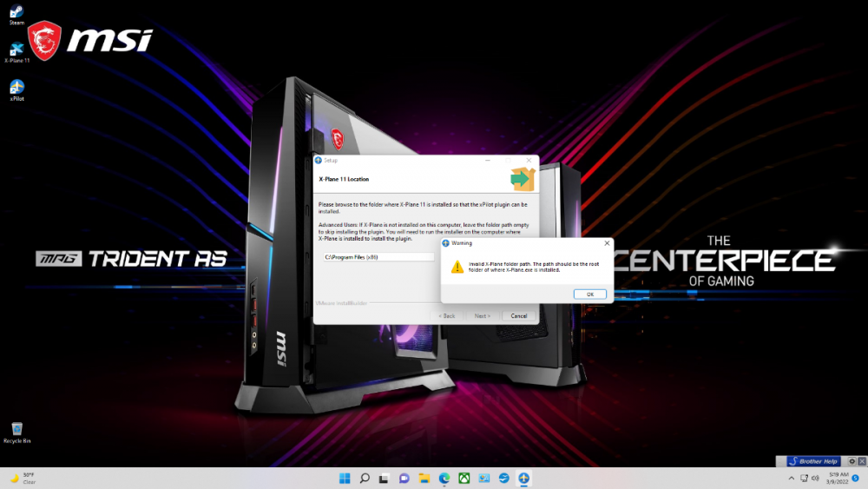Open the Xbox app on the taskbar
The height and width of the screenshot is (489, 868).
(464, 478)
